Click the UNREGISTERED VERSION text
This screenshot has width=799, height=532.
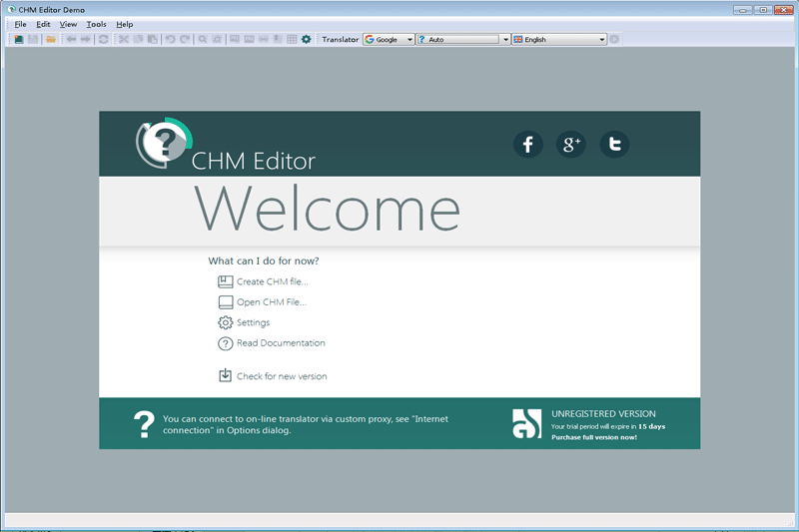[x=603, y=414]
